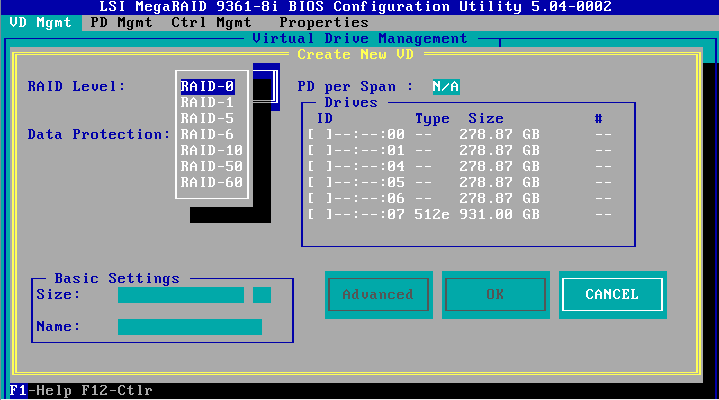The height and width of the screenshot is (400, 719).
Task: Select the RAID-60 option
Action: coord(211,183)
